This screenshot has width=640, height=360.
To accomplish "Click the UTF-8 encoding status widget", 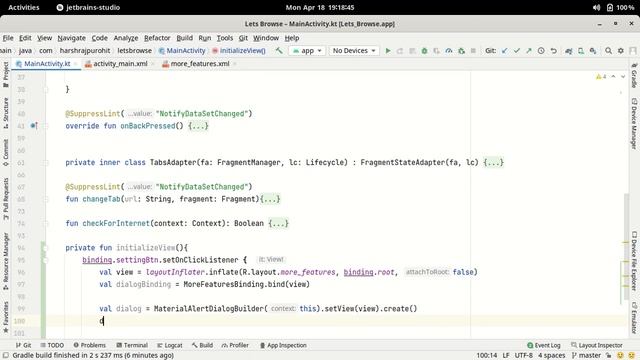I will pyautogui.click(x=524, y=356).
